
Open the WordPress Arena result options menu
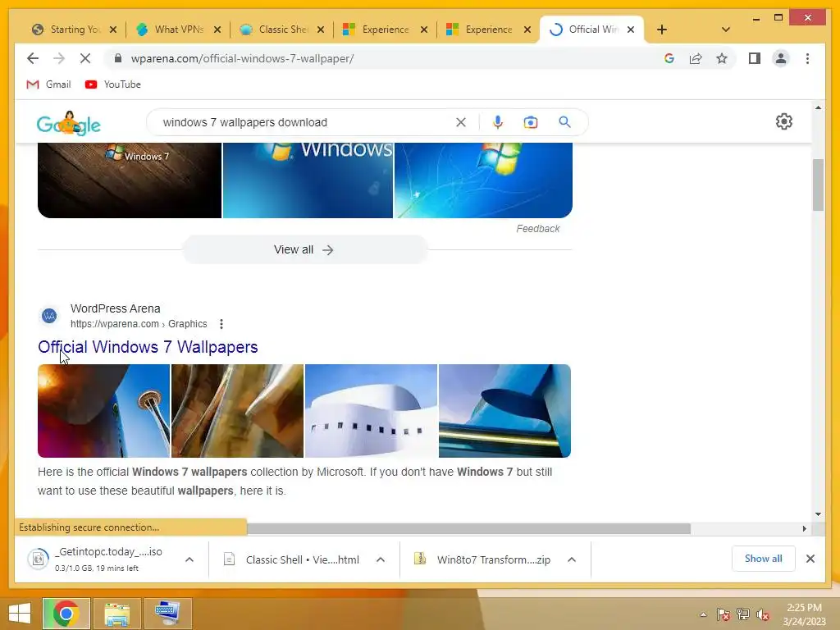coord(221,323)
